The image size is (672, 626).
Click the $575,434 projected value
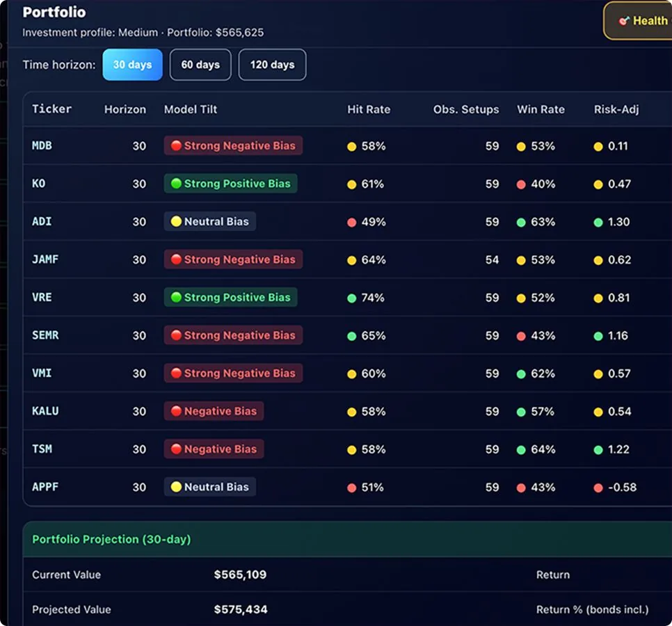pos(241,609)
